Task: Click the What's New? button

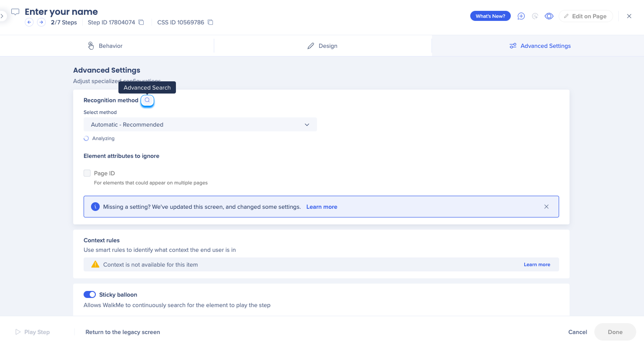Action: (490, 16)
